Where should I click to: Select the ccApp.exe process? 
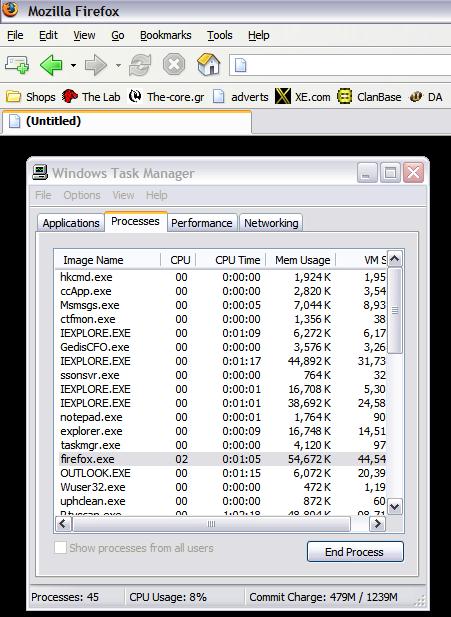(86, 291)
